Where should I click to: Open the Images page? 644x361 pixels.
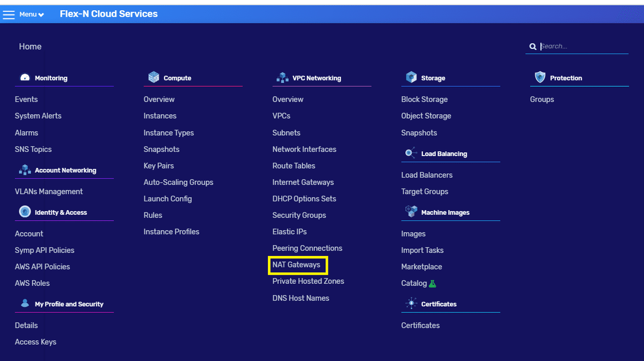(413, 234)
